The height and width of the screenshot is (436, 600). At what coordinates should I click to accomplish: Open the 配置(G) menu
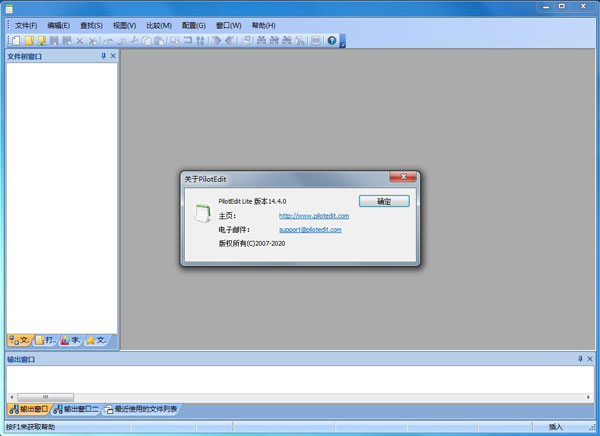194,25
